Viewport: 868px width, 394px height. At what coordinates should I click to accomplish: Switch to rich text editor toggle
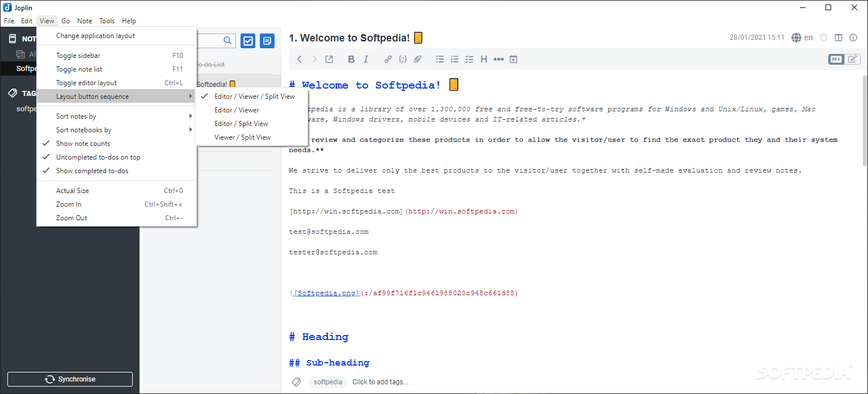tap(853, 59)
